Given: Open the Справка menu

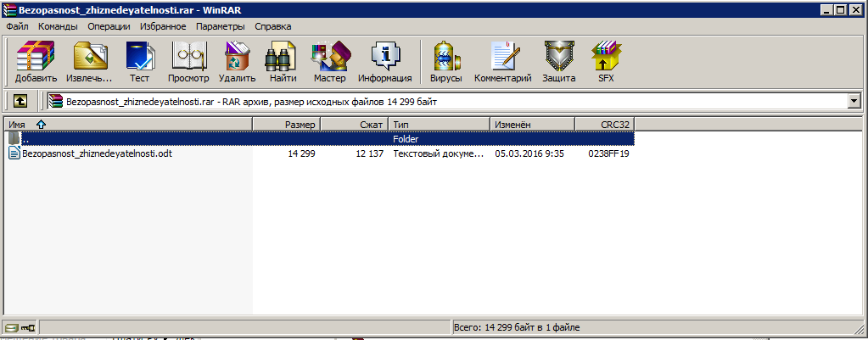Looking at the screenshot, I should click(x=273, y=26).
